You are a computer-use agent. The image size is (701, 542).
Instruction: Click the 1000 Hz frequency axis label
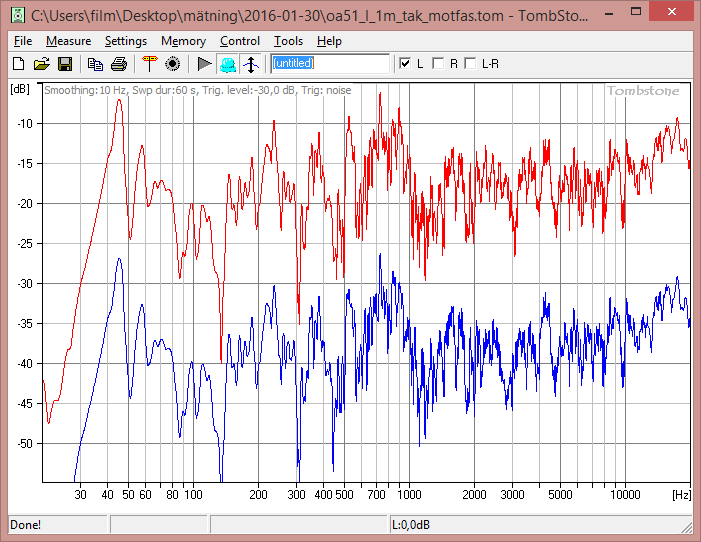tap(409, 495)
